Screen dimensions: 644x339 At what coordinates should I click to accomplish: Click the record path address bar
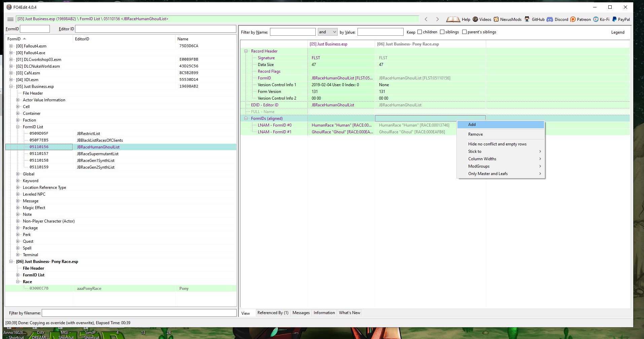pos(217,19)
